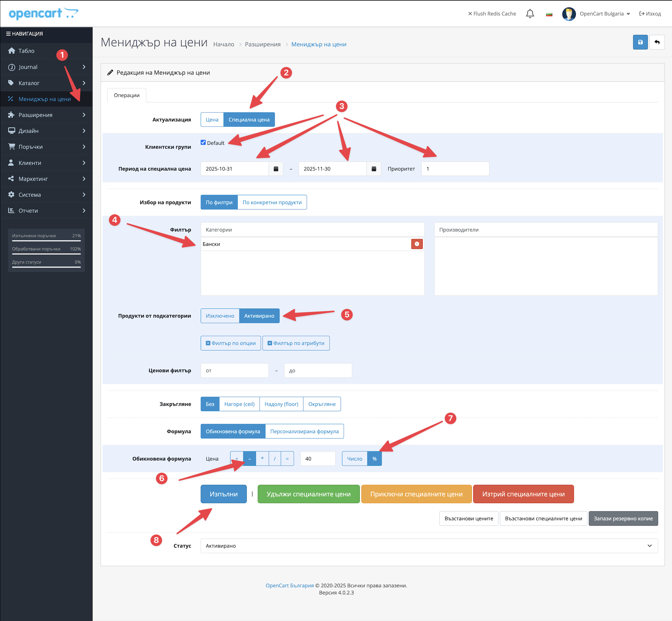Open the Операции tab
672x621 pixels.
click(126, 95)
